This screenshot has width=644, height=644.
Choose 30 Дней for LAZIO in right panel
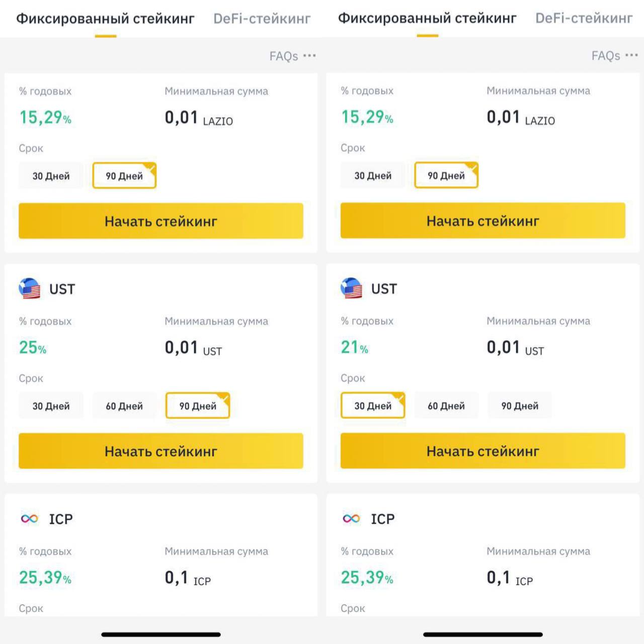373,176
